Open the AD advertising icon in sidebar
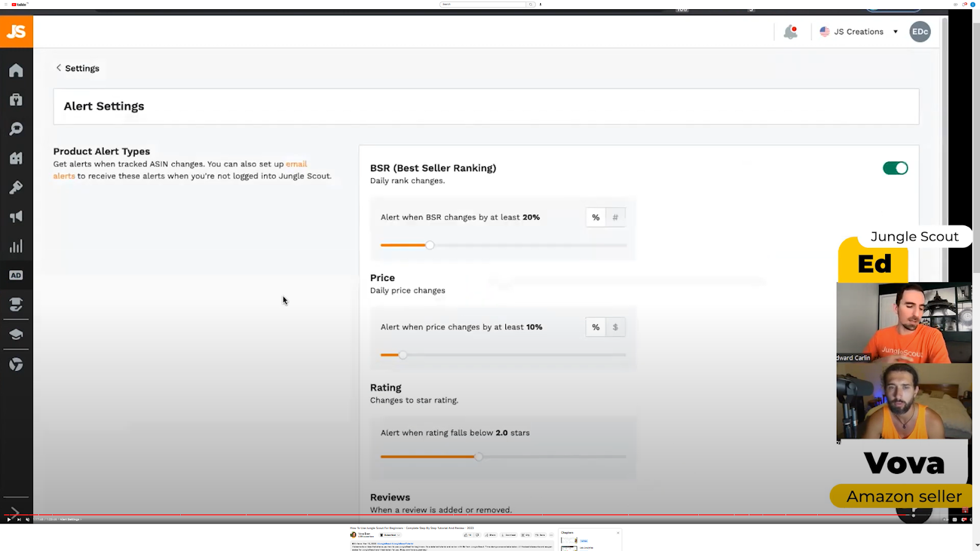The height and width of the screenshot is (551, 980). [x=17, y=275]
